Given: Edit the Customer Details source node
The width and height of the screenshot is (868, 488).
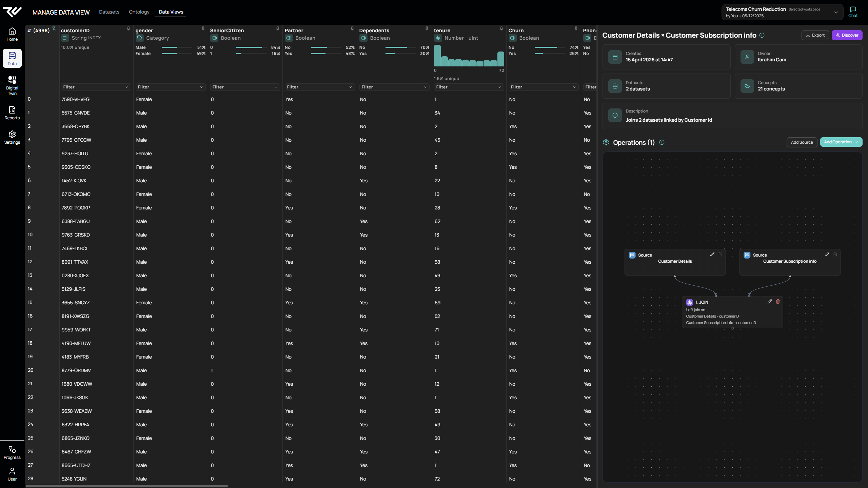Looking at the screenshot, I should tap(712, 254).
